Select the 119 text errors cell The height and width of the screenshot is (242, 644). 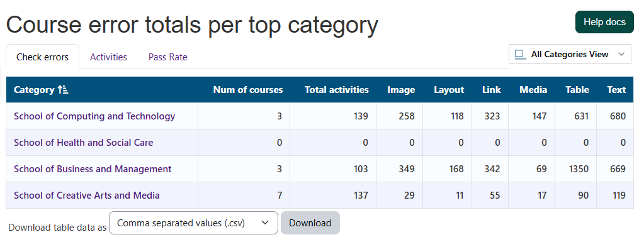tap(615, 195)
